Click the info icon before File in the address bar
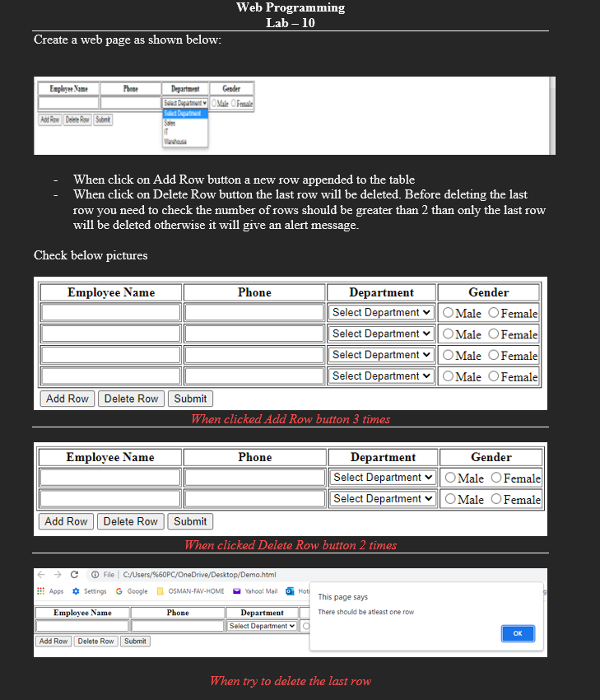This screenshot has height=700, width=600. tap(95, 575)
